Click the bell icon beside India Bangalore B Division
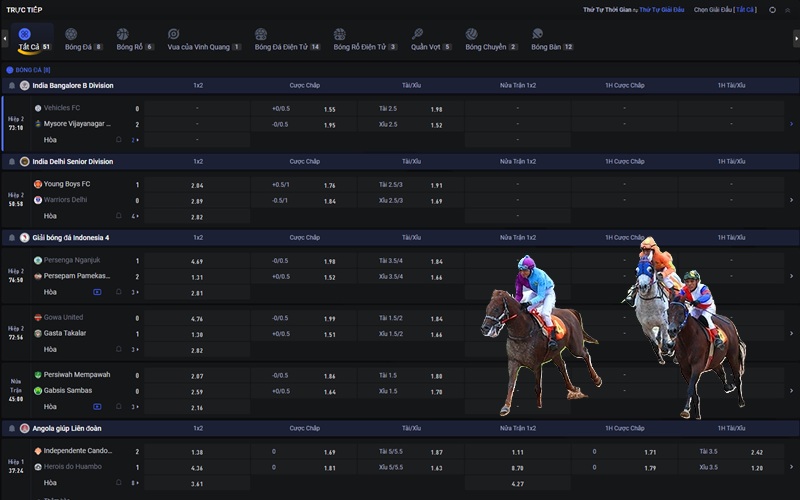 [11, 86]
